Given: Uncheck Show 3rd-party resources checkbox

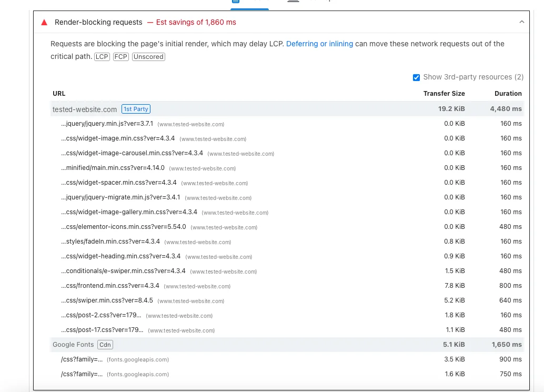Looking at the screenshot, I should click(416, 77).
